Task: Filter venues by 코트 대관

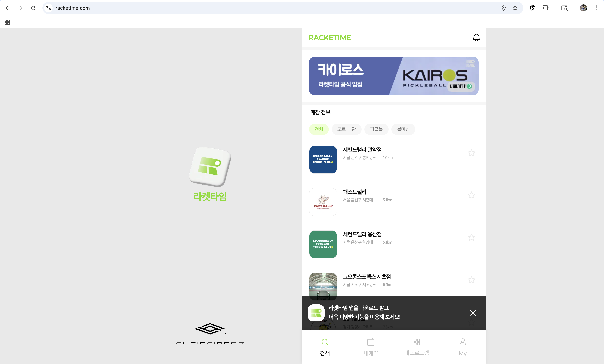Action: pyautogui.click(x=346, y=129)
